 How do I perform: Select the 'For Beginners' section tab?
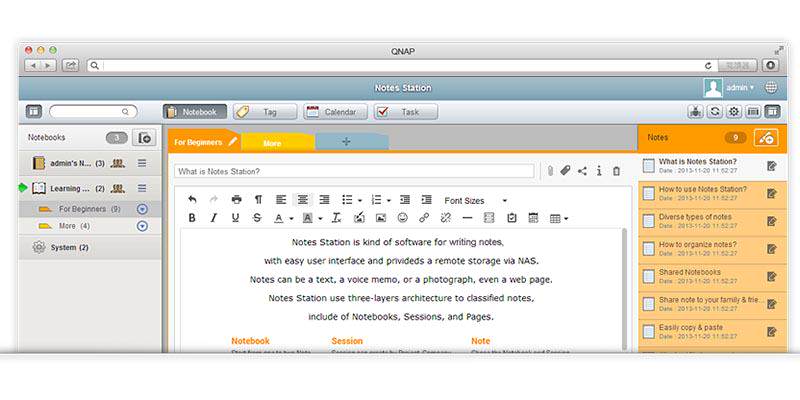(x=204, y=142)
